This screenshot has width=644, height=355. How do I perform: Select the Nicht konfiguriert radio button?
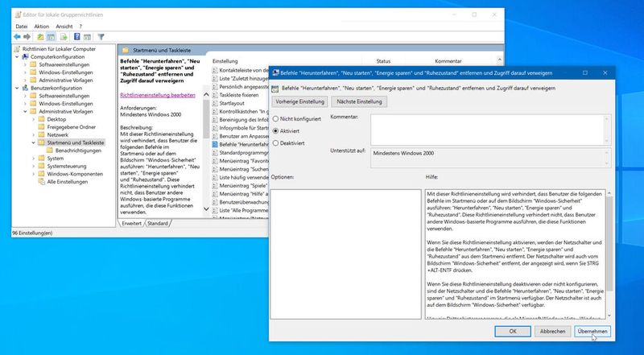(275, 119)
